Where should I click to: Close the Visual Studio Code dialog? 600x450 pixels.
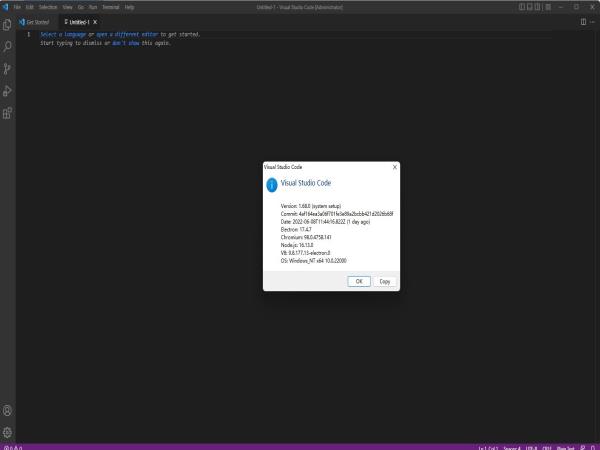395,167
